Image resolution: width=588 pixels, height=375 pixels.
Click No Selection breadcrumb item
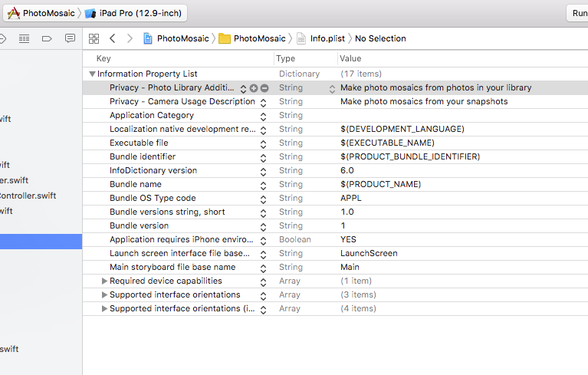coord(380,38)
